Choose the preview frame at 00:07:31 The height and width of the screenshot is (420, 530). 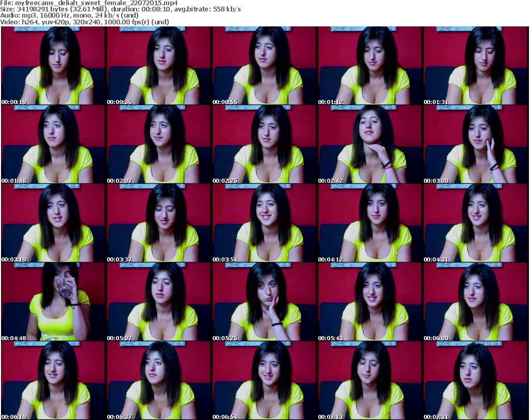tap(476, 381)
